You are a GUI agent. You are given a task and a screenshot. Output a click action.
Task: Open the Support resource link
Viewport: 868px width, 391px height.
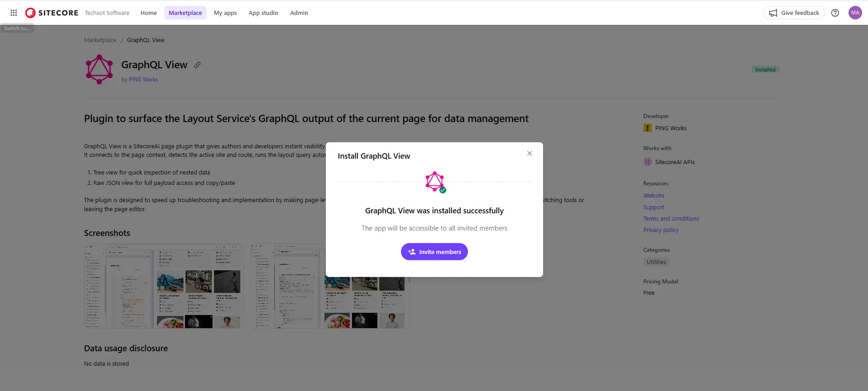tap(654, 207)
